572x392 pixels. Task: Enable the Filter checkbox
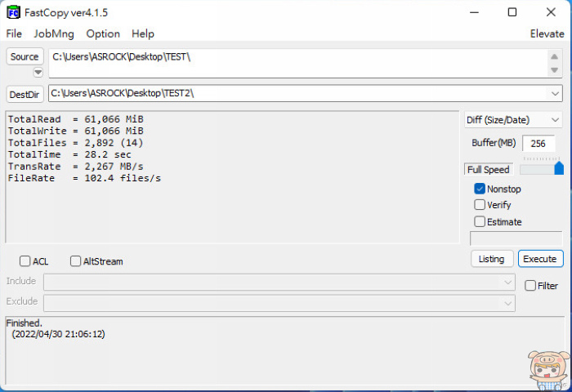[530, 286]
